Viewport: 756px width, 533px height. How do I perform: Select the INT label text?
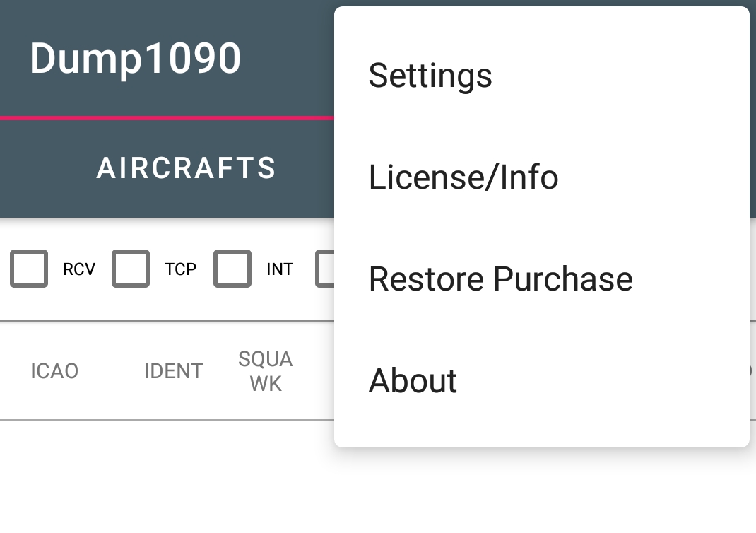coord(281,269)
